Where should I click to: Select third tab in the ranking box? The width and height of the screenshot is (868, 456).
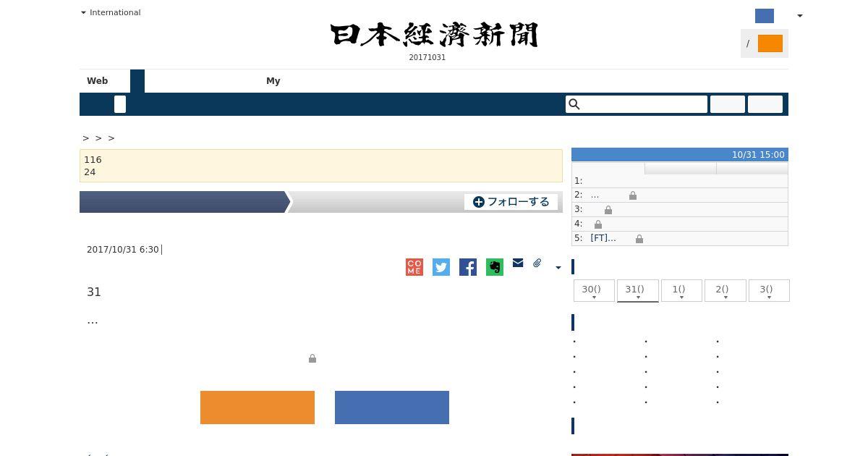tap(752, 169)
